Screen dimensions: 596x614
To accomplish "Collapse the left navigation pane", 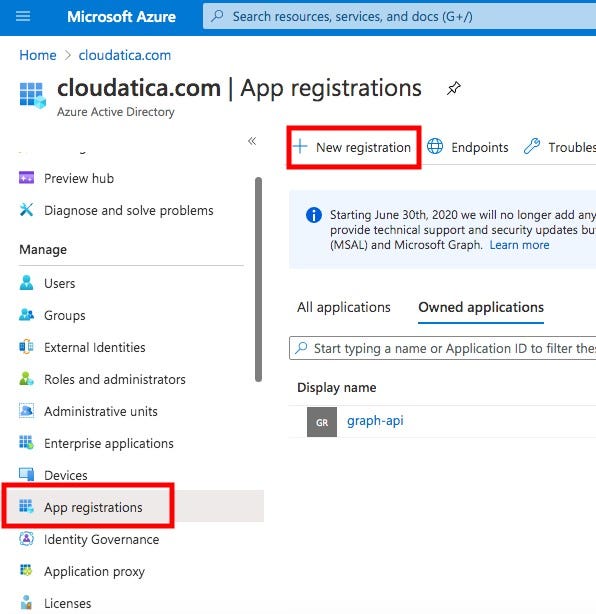I will pos(252,141).
